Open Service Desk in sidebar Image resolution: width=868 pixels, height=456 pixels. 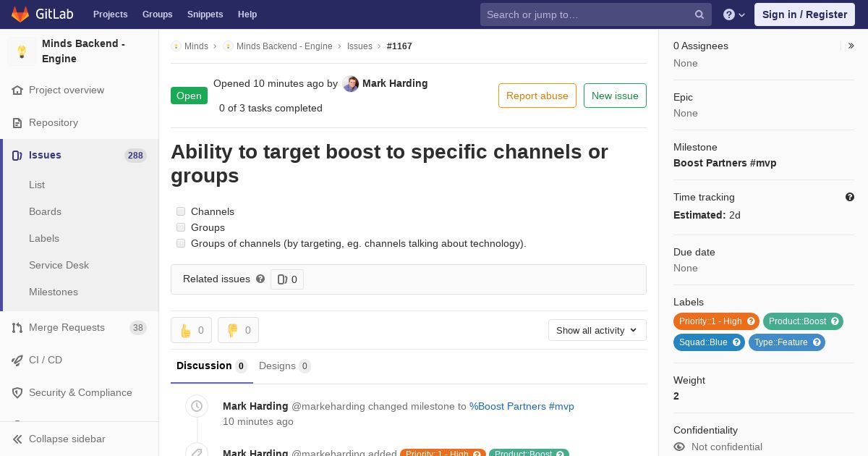click(59, 266)
